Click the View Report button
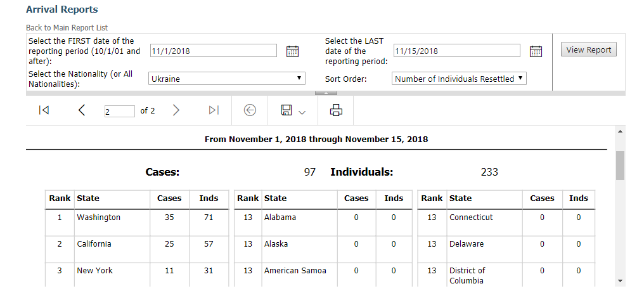The height and width of the screenshot is (305, 644). click(x=589, y=49)
